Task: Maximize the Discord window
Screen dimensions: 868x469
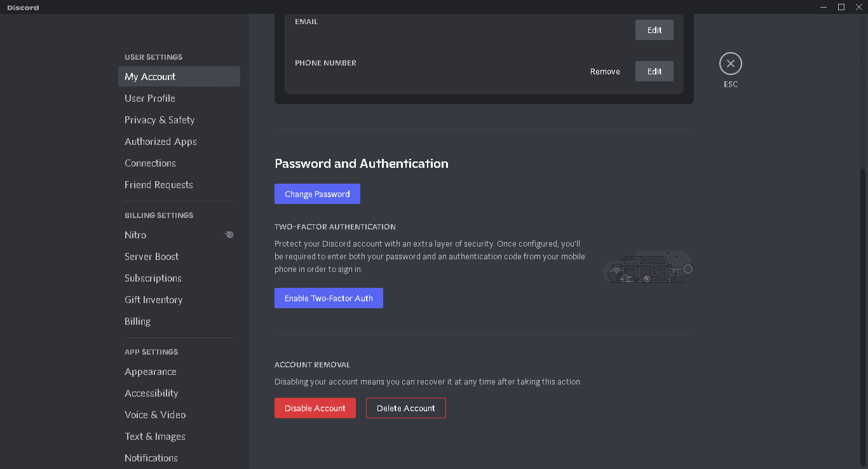Action: click(841, 7)
